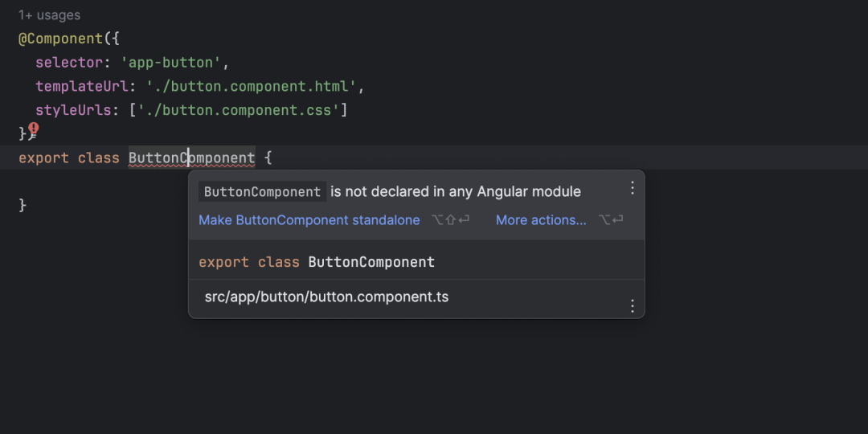Click the red error bulb icon
This screenshot has width=868, height=434.
click(34, 129)
